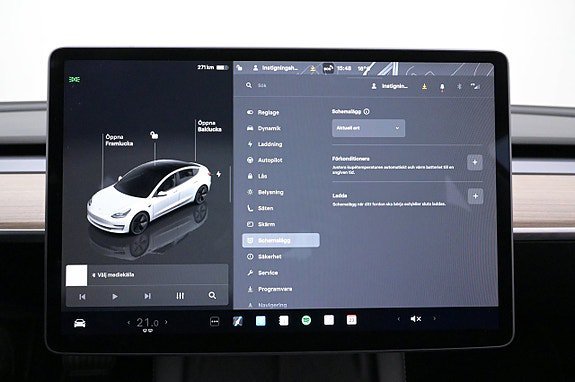Viewport: 575px width, 382px height.
Task: Tap the battery range indicator 271 km
Action: [x=213, y=67]
